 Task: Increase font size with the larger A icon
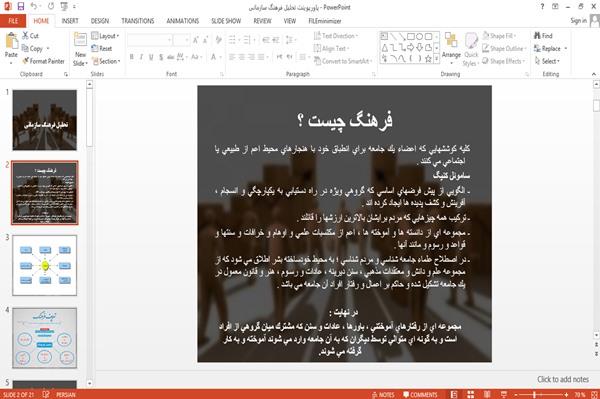[196, 39]
